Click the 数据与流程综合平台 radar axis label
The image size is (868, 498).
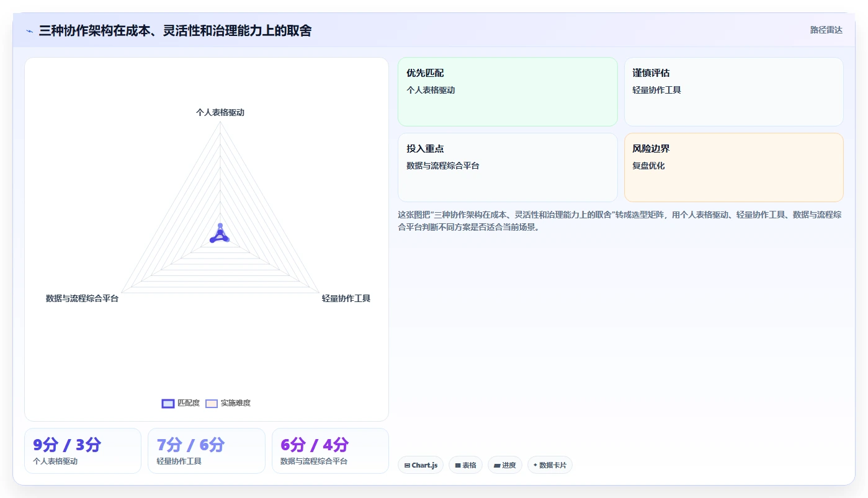82,298
